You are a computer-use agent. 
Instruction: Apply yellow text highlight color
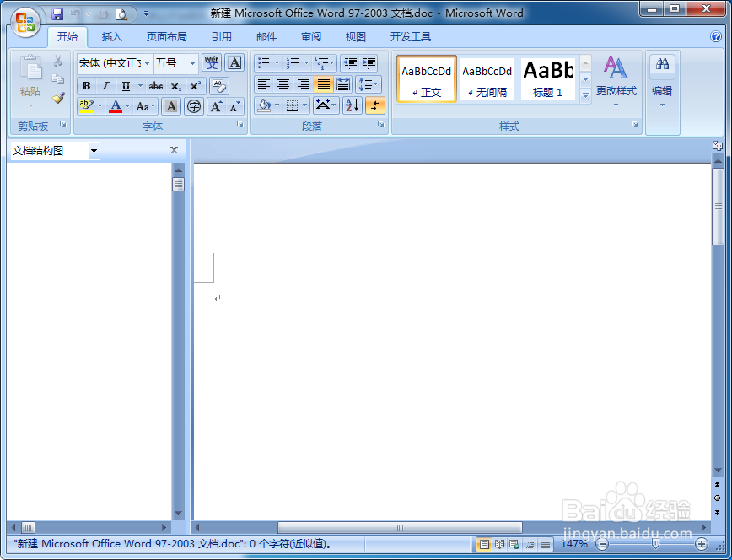pyautogui.click(x=87, y=106)
